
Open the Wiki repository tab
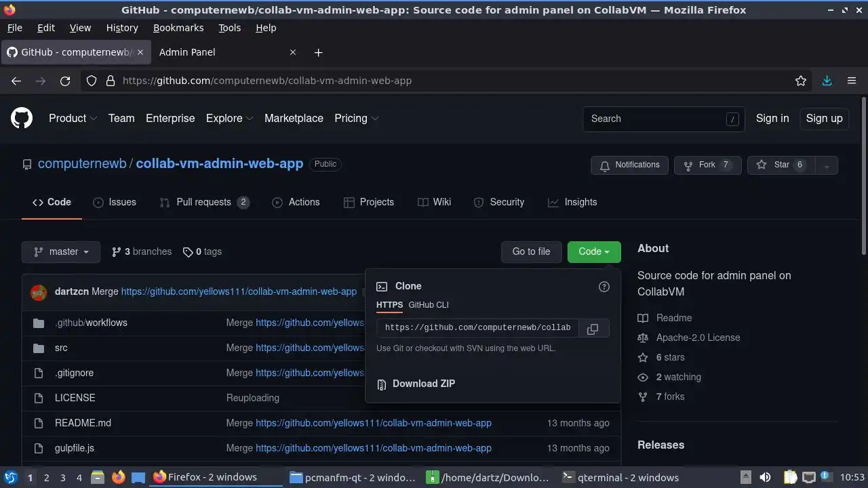pyautogui.click(x=434, y=203)
